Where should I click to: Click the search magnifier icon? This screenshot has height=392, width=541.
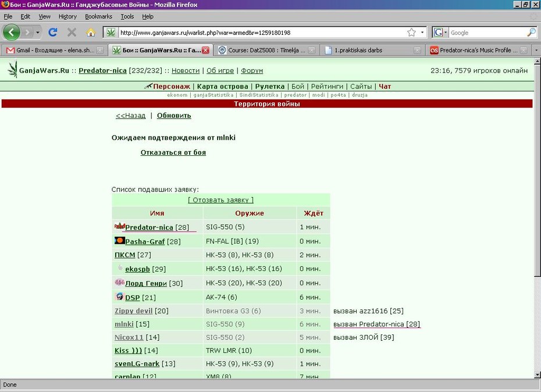[x=531, y=33]
